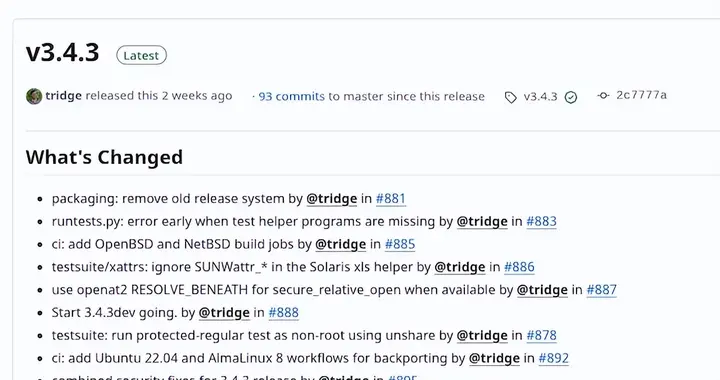Click text 'ci: add OpenBSD and NetBSD build jobs'
The width and height of the screenshot is (720, 380).
tap(173, 244)
